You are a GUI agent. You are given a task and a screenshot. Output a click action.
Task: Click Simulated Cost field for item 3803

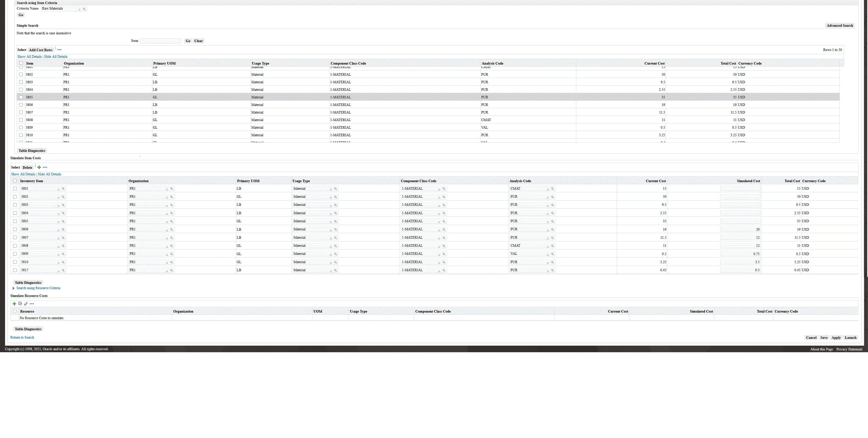740,205
